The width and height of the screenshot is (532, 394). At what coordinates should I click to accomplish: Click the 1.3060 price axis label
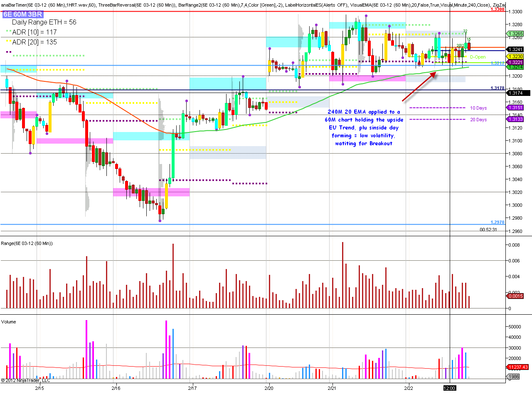click(x=515, y=166)
